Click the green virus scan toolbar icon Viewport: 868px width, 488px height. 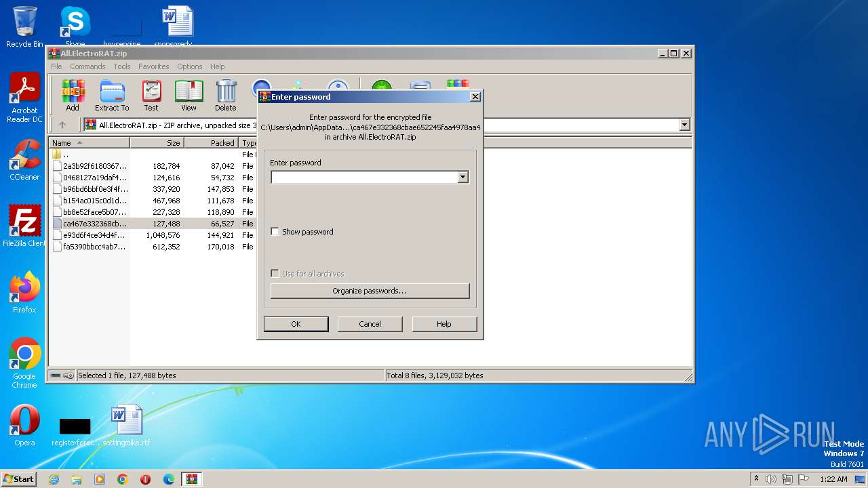click(381, 85)
